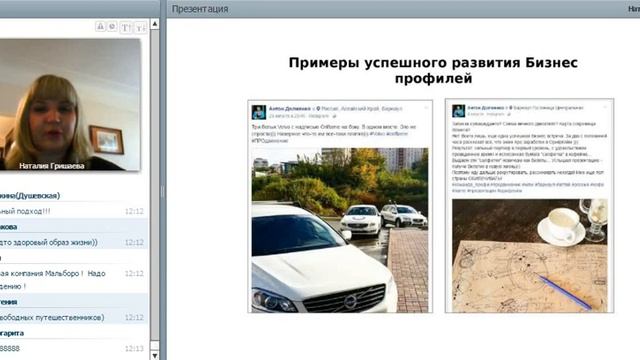The width and height of the screenshot is (640, 360).
Task: Click the round clock icon in chat toolbar
Action: [112, 27]
